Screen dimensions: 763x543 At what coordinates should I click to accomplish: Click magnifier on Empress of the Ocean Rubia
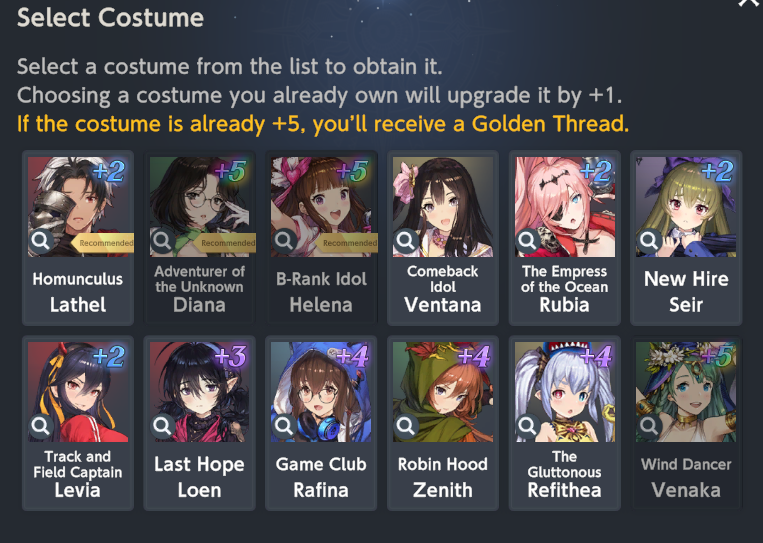tap(527, 240)
